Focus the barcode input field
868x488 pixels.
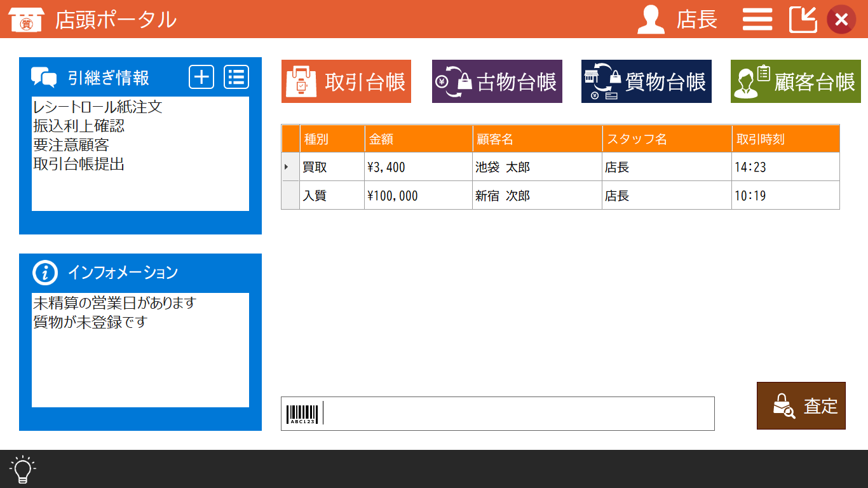pyautogui.click(x=498, y=414)
